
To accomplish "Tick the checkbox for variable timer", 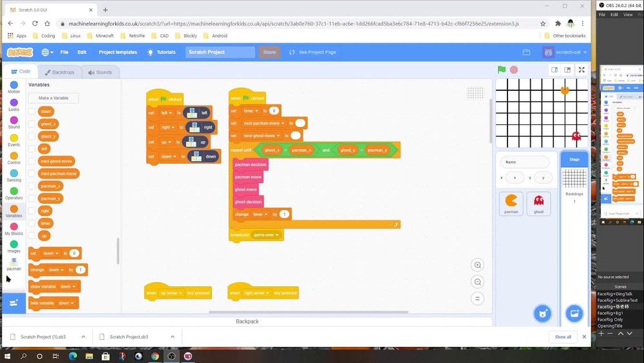I will point(32,223).
